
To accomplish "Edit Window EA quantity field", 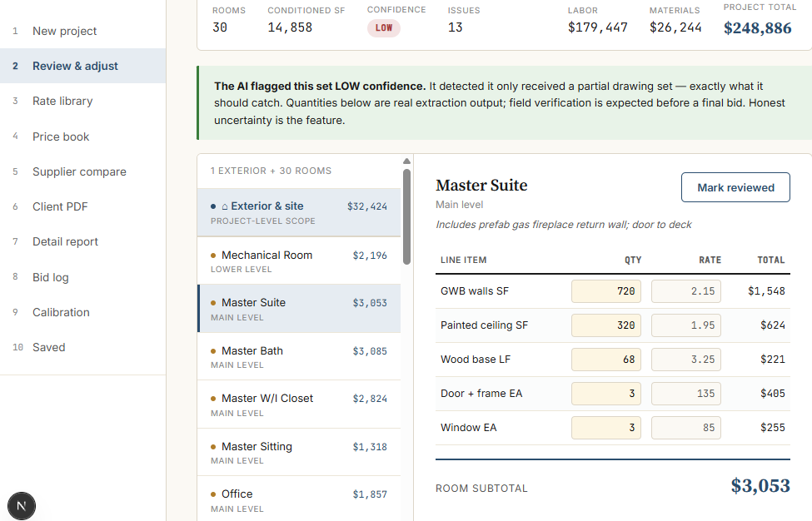I will tap(606, 428).
